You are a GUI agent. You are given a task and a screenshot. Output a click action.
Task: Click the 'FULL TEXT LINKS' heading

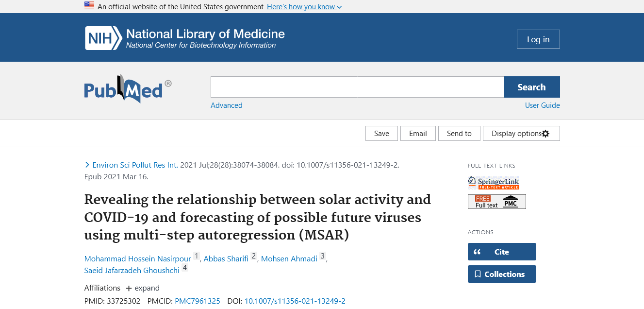[x=492, y=166]
